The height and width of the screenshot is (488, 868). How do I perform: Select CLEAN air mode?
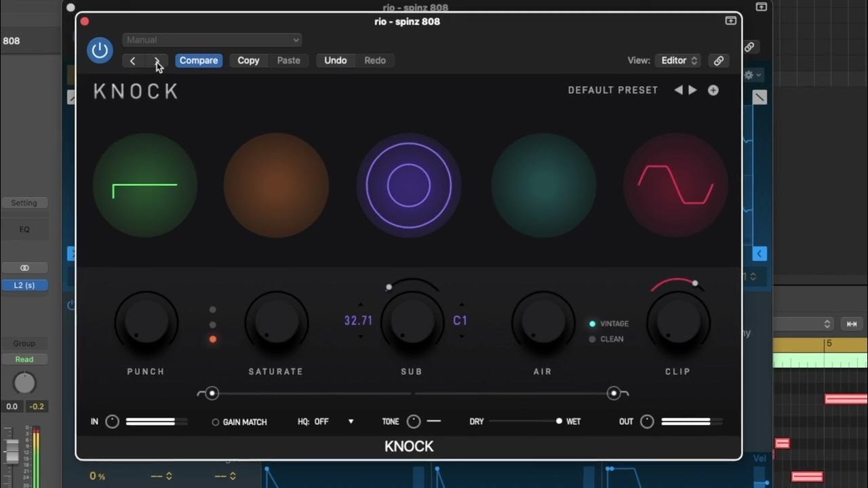click(x=606, y=339)
